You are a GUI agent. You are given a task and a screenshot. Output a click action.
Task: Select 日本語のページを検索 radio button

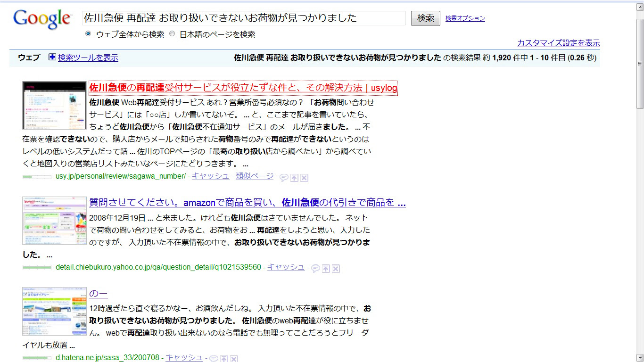[x=172, y=34]
